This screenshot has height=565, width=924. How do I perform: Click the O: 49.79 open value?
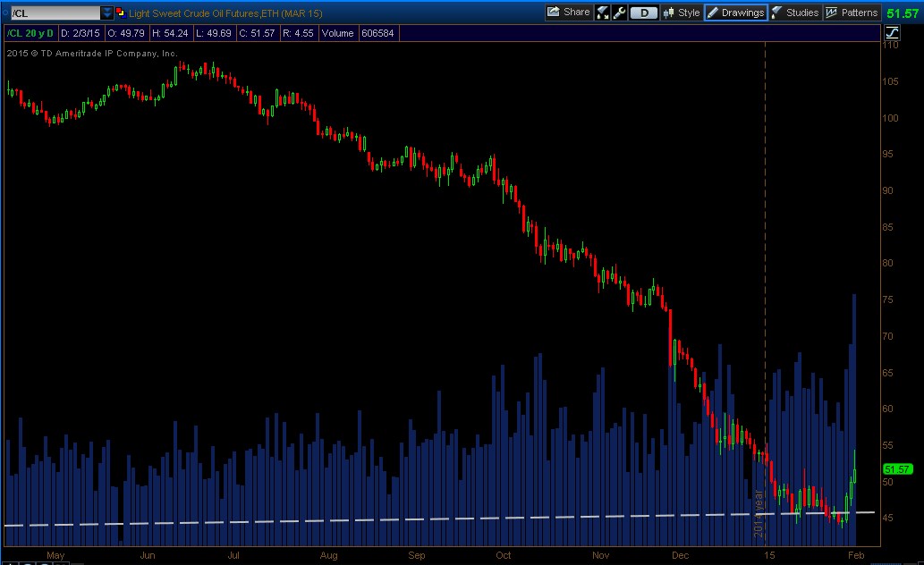126,34
